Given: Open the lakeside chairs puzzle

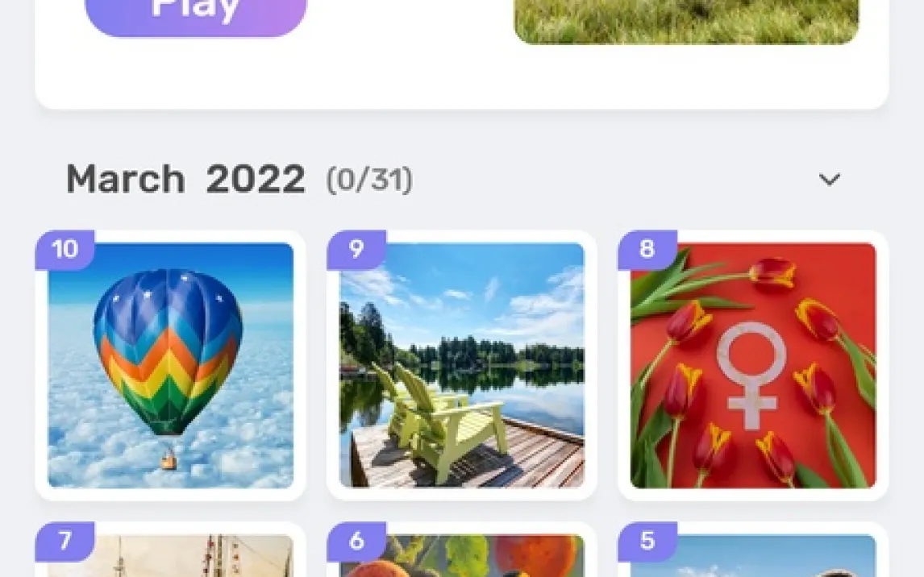Looking at the screenshot, I should [461, 365].
